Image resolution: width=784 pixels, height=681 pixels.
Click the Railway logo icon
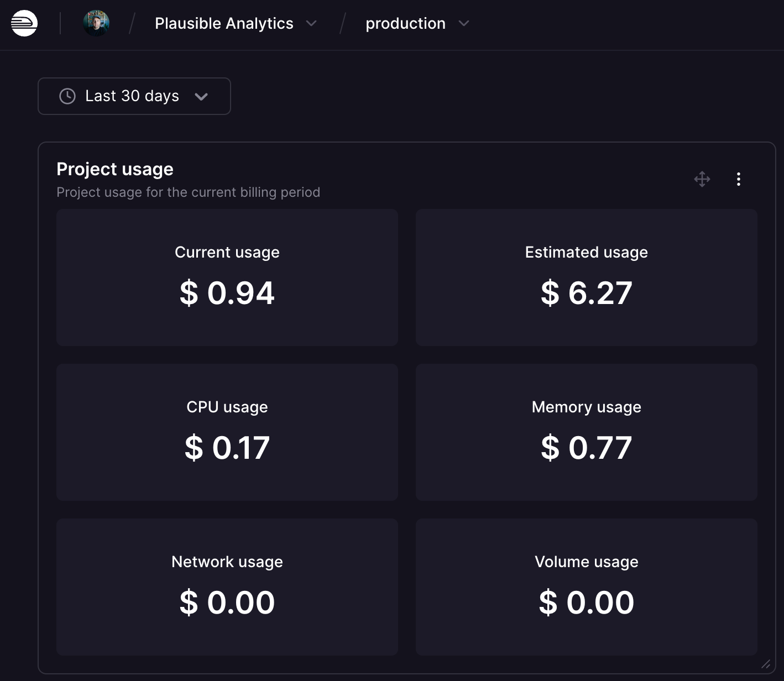[24, 23]
